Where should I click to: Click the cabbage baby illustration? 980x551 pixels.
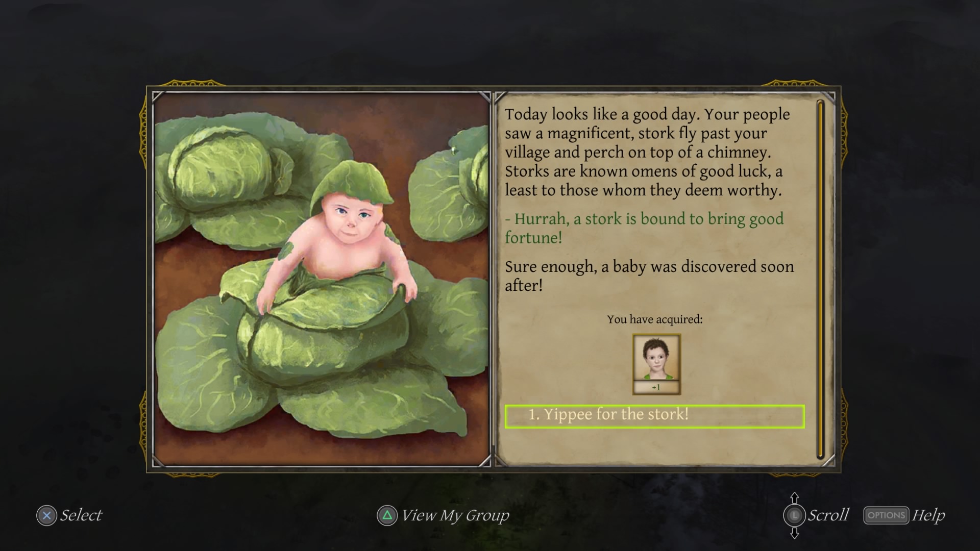pos(322,280)
